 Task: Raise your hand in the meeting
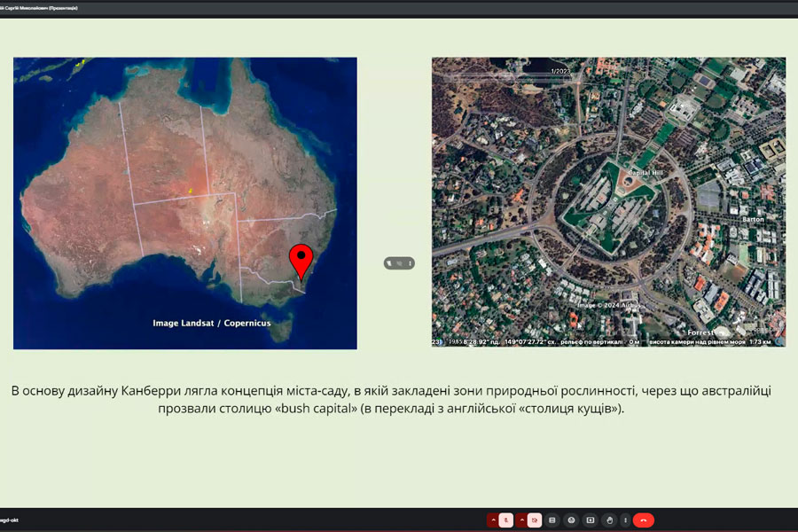(609, 520)
